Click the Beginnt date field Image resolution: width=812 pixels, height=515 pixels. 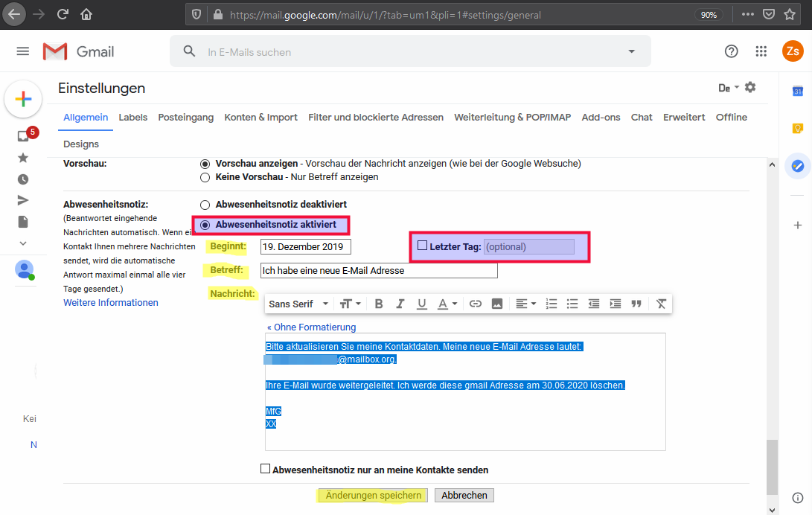pyautogui.click(x=306, y=247)
